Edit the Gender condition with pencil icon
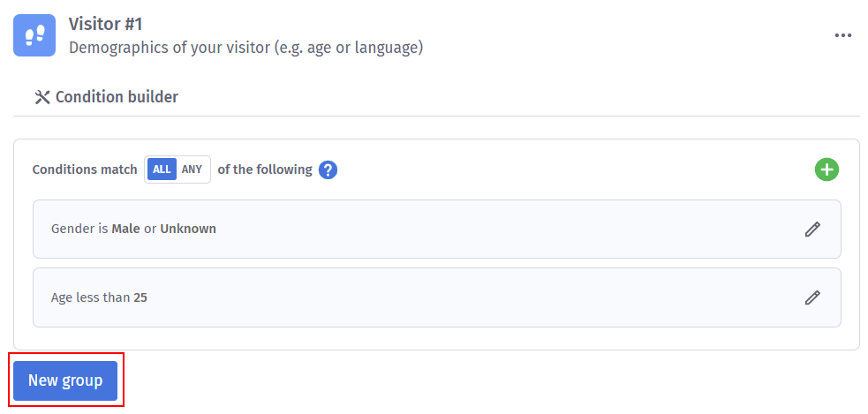868x414 pixels. [812, 229]
